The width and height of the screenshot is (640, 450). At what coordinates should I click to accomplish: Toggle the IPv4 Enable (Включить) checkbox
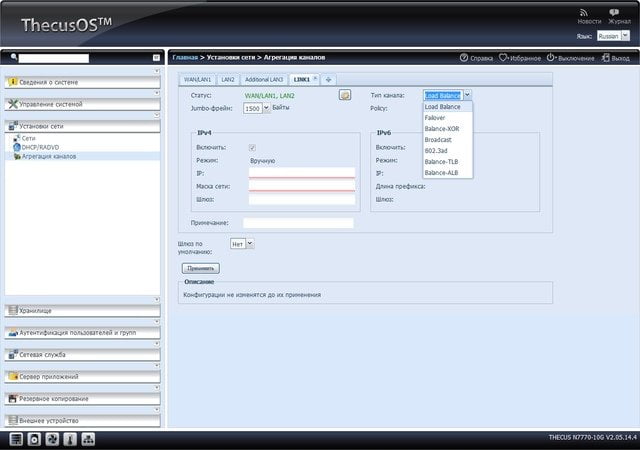pyautogui.click(x=252, y=147)
